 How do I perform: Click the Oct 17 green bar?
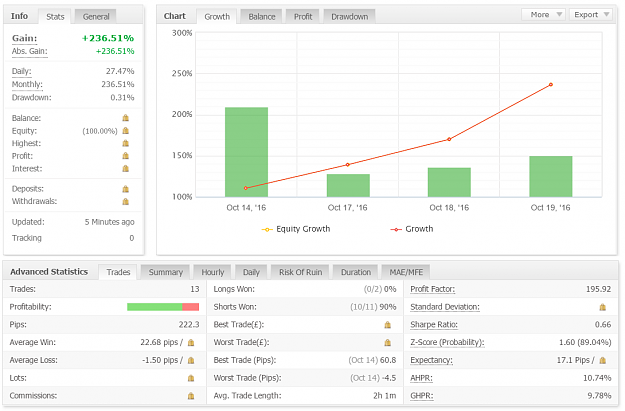pos(348,185)
